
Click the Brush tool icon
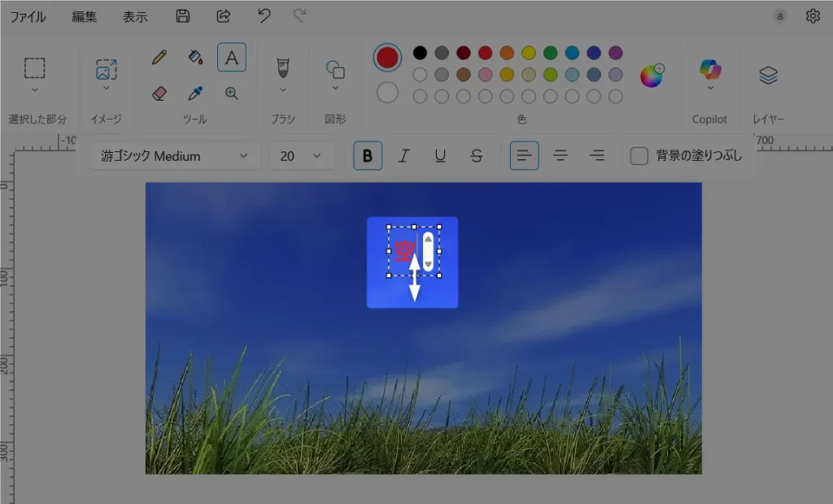(x=283, y=68)
